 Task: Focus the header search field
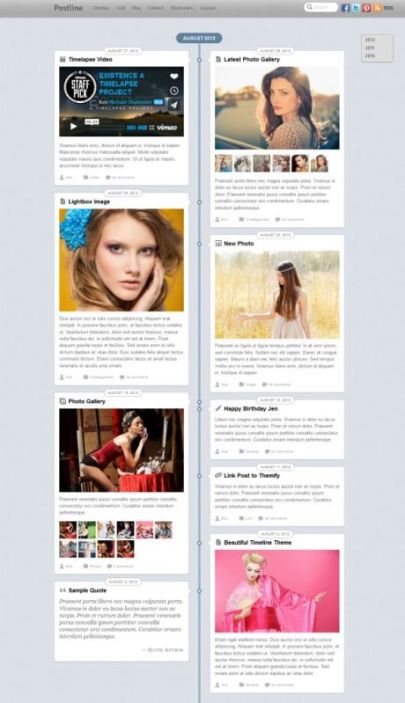point(321,7)
